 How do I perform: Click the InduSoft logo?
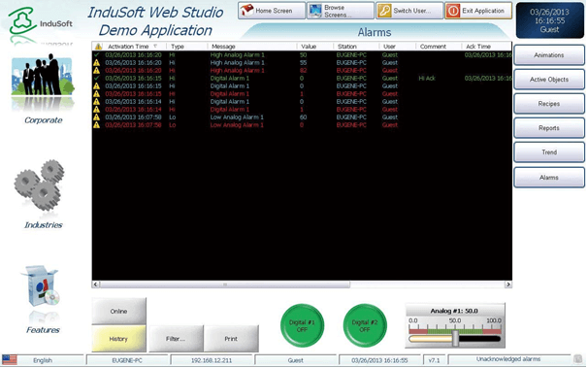40,21
